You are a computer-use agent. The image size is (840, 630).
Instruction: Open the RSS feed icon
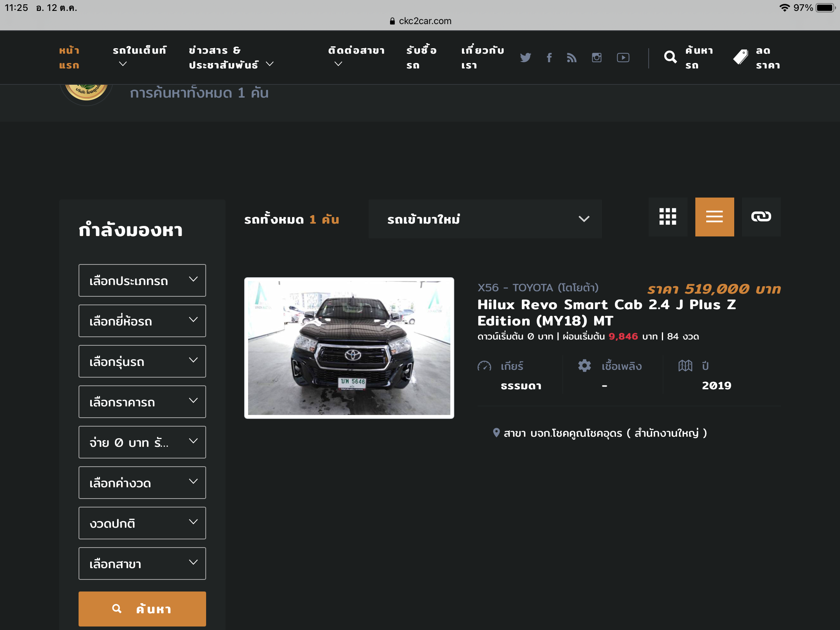coord(572,58)
